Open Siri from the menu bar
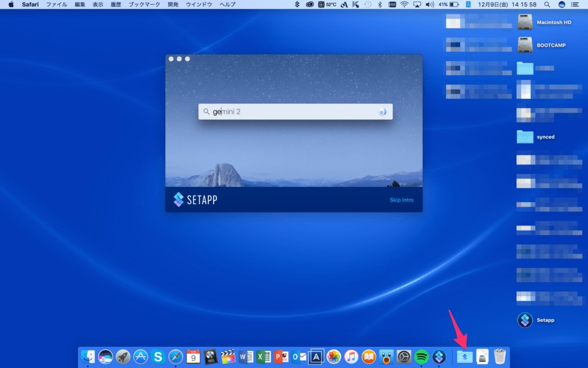This screenshot has height=368, width=588. (562, 5)
